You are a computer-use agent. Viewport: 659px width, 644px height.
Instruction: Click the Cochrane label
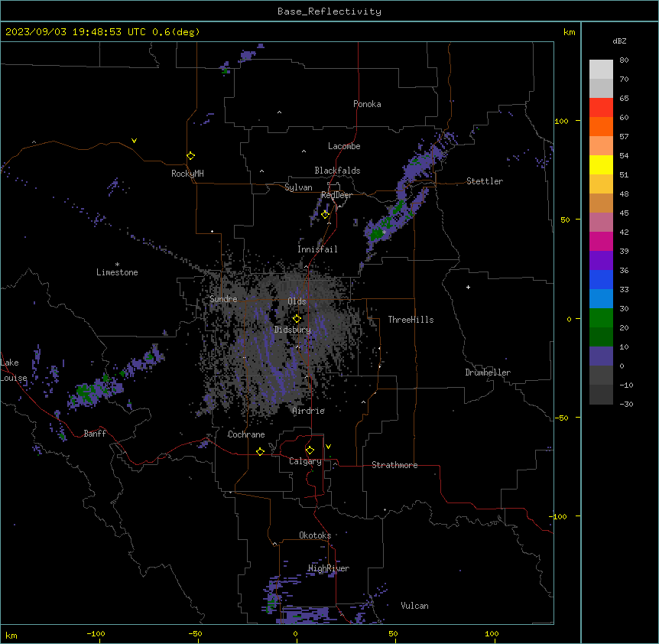click(246, 434)
